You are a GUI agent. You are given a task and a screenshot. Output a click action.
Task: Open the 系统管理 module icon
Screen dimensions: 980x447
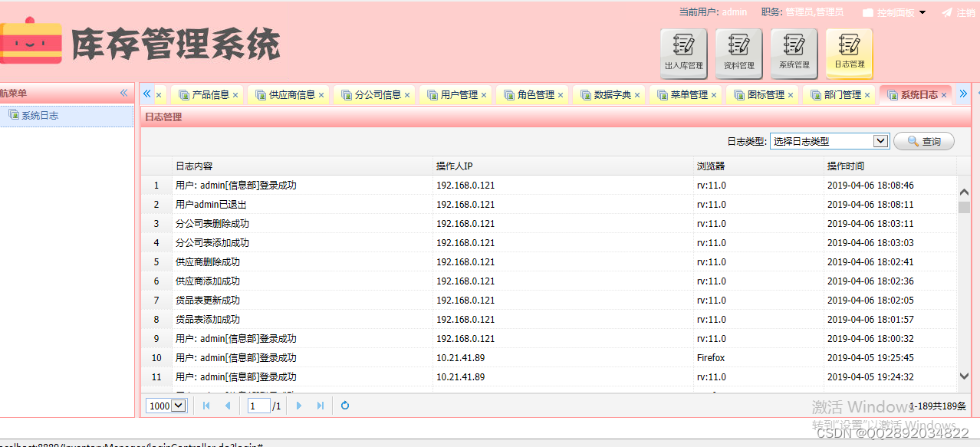click(x=794, y=52)
